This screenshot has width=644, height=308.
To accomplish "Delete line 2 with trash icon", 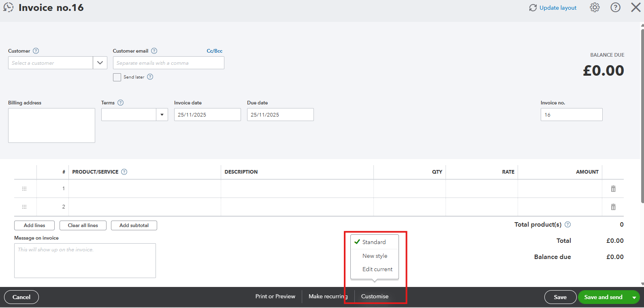I will coord(613,207).
